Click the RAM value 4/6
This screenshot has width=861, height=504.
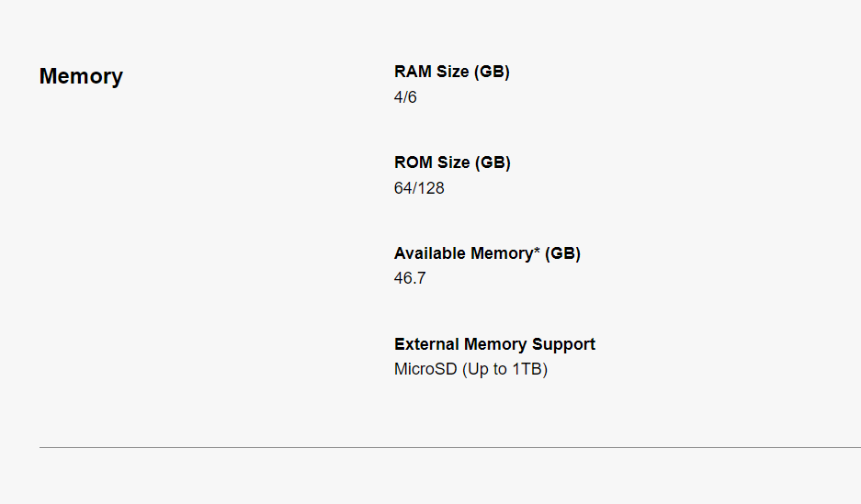(x=405, y=96)
